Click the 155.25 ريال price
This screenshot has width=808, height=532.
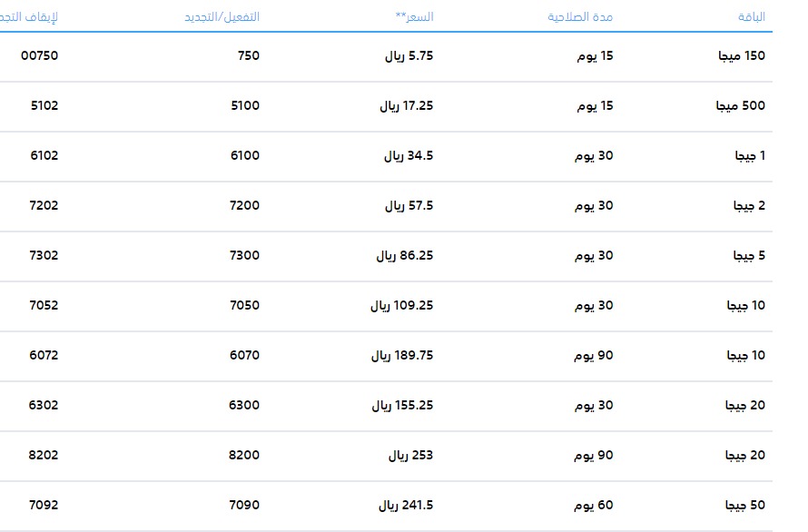(402, 406)
